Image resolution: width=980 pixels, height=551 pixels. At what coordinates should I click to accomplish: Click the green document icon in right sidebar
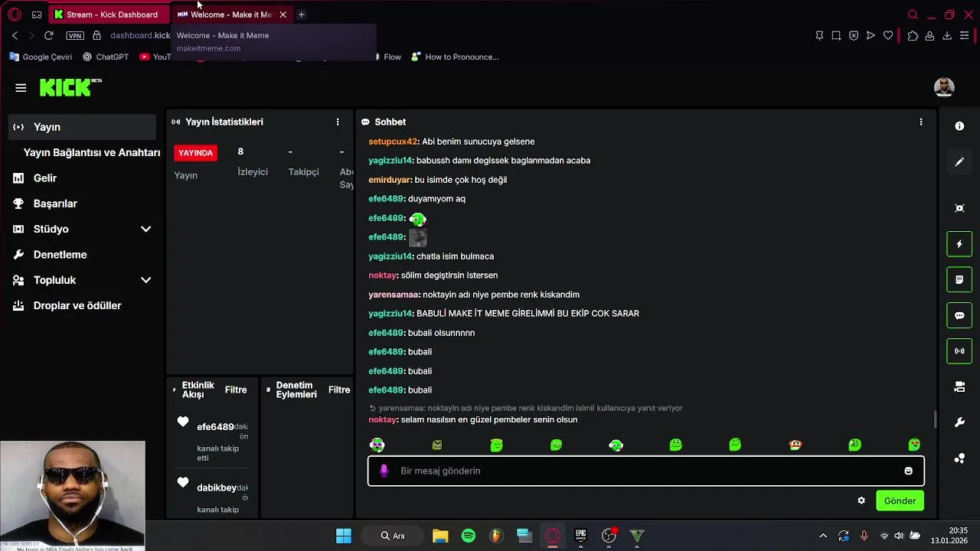click(x=959, y=280)
